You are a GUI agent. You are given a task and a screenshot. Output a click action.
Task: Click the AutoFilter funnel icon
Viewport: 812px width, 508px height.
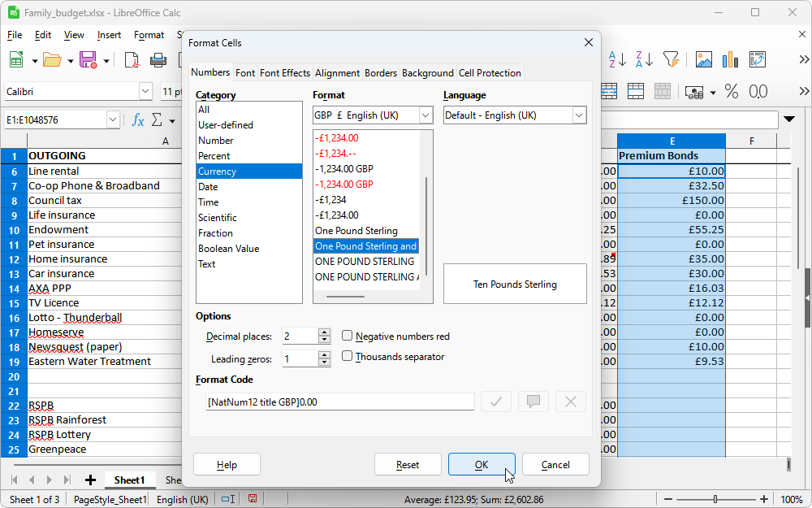671,59
